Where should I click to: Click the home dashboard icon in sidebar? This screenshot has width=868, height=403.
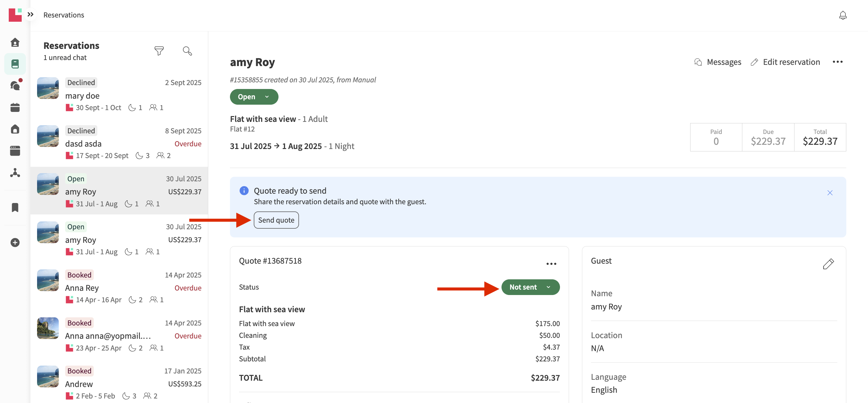click(x=15, y=43)
